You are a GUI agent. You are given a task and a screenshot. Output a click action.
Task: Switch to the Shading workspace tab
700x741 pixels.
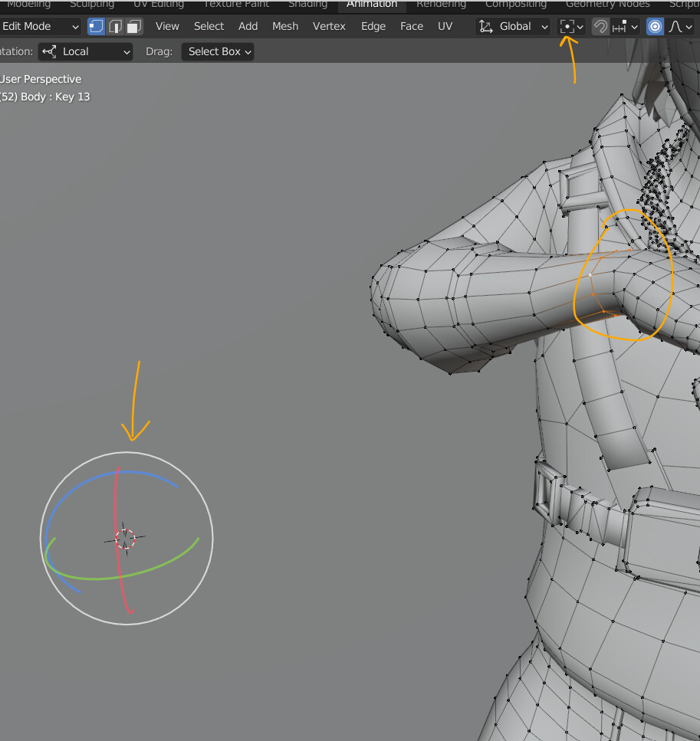(308, 5)
